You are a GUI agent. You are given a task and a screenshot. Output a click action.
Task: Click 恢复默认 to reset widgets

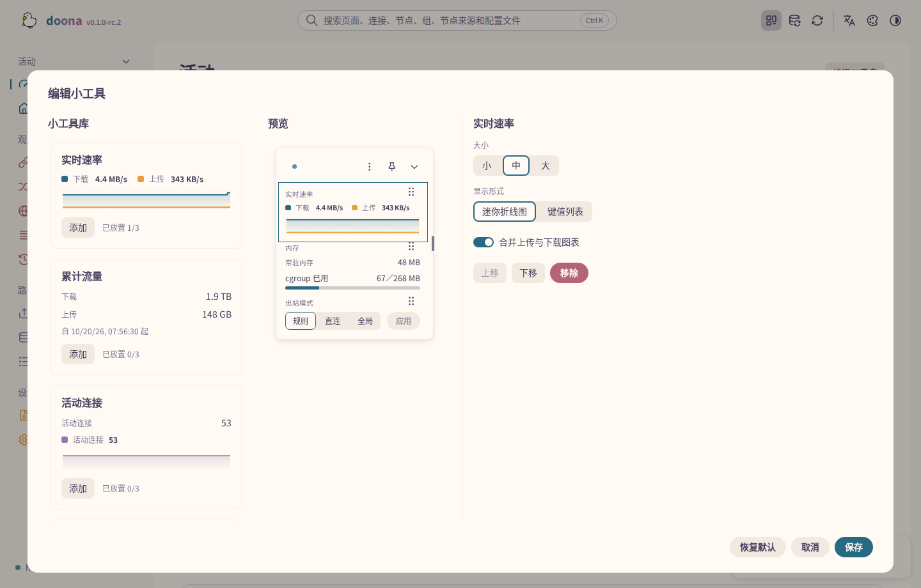758,547
